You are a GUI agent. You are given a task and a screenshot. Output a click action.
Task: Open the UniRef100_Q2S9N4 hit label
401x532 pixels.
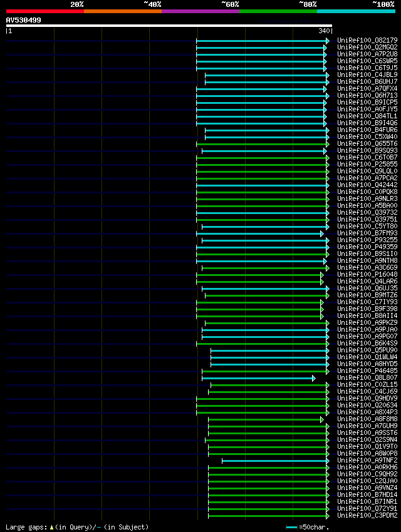(x=367, y=440)
